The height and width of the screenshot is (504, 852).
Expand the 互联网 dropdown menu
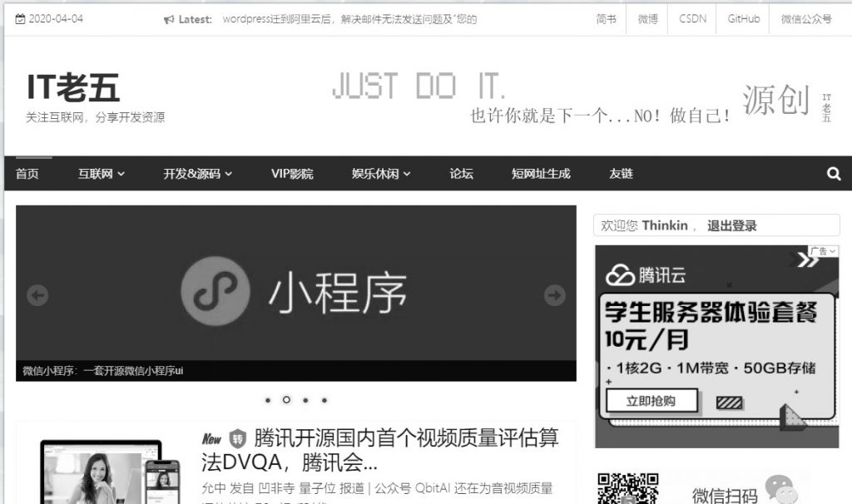pos(101,174)
